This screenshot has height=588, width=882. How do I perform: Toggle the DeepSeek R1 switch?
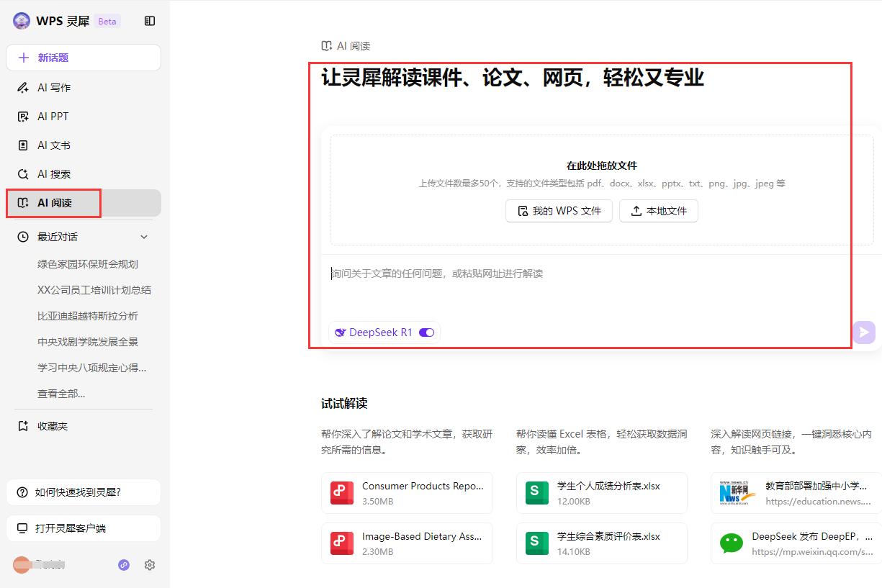pyautogui.click(x=427, y=333)
